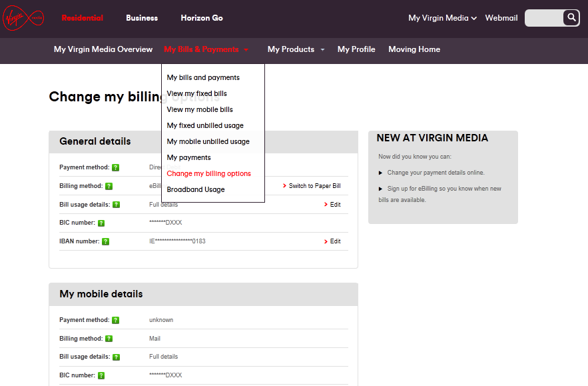Click the Virgin Media logo
Viewport: 588px width, 386px height.
click(23, 17)
